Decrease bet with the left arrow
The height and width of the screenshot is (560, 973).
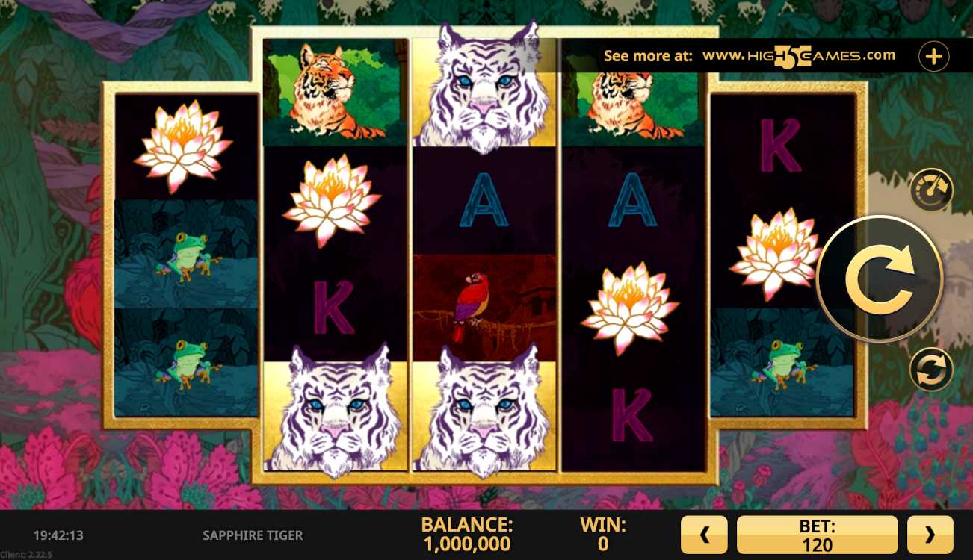704,535
